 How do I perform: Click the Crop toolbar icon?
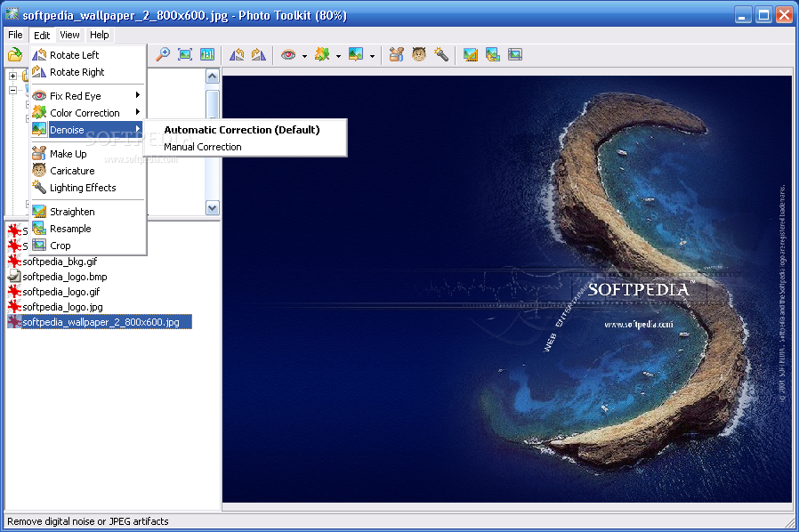coord(515,54)
